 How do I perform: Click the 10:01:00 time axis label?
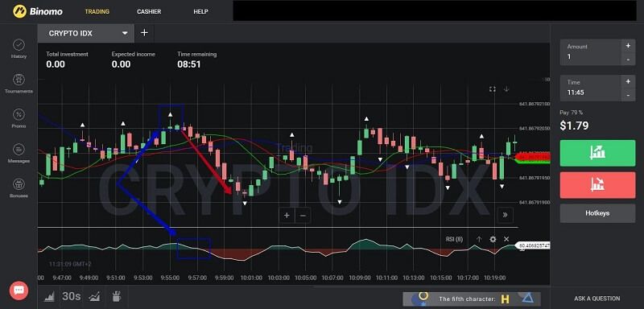pos(251,278)
